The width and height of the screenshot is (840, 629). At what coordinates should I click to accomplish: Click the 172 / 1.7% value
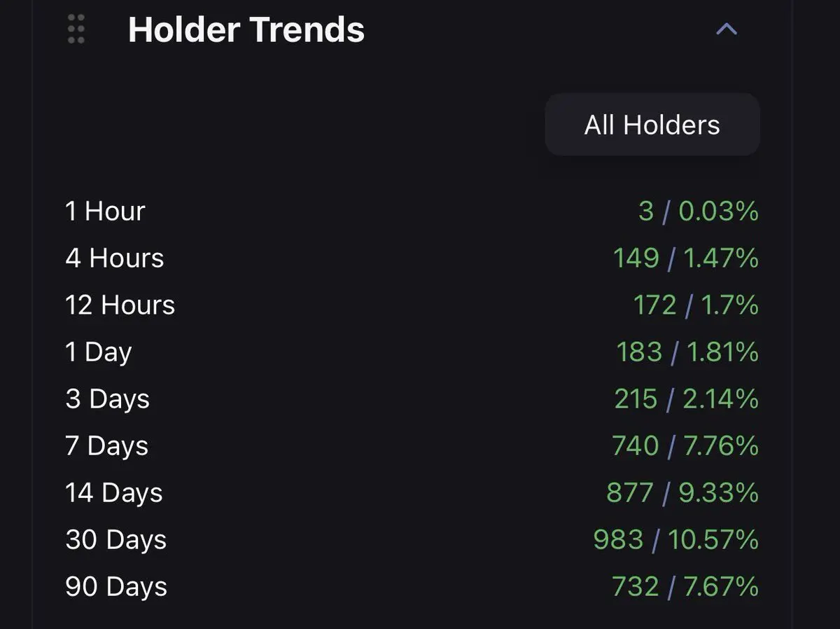(695, 305)
